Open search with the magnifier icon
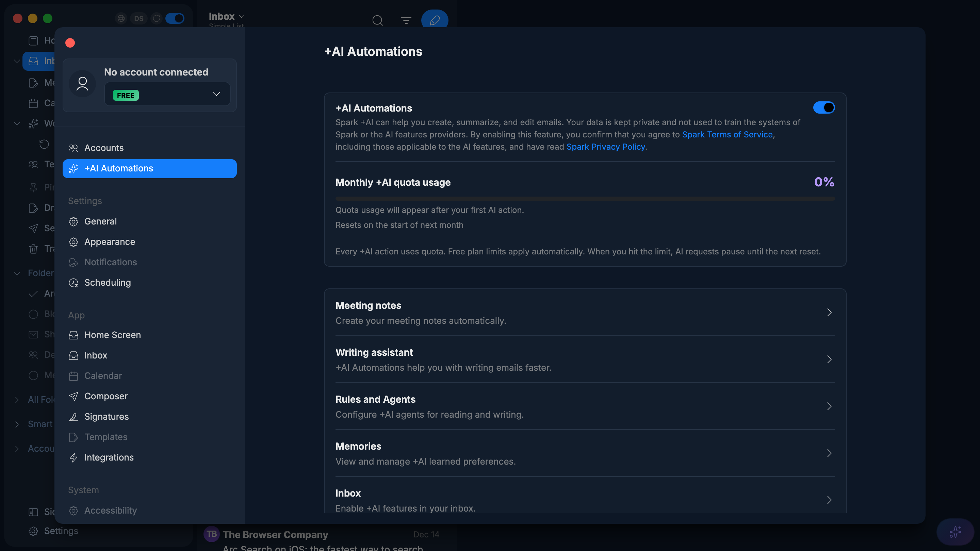Image resolution: width=980 pixels, height=551 pixels. pos(377,20)
